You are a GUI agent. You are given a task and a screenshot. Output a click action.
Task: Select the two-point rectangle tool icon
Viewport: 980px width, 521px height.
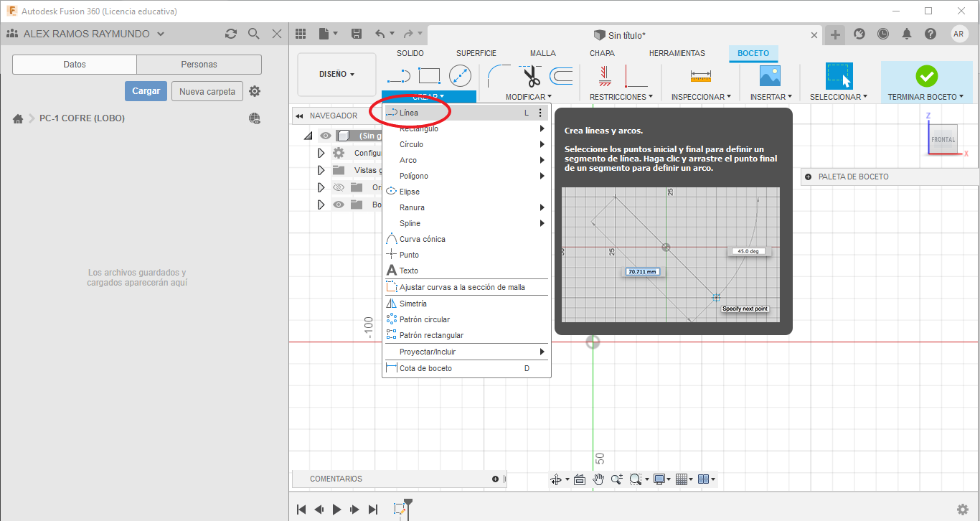tap(429, 75)
